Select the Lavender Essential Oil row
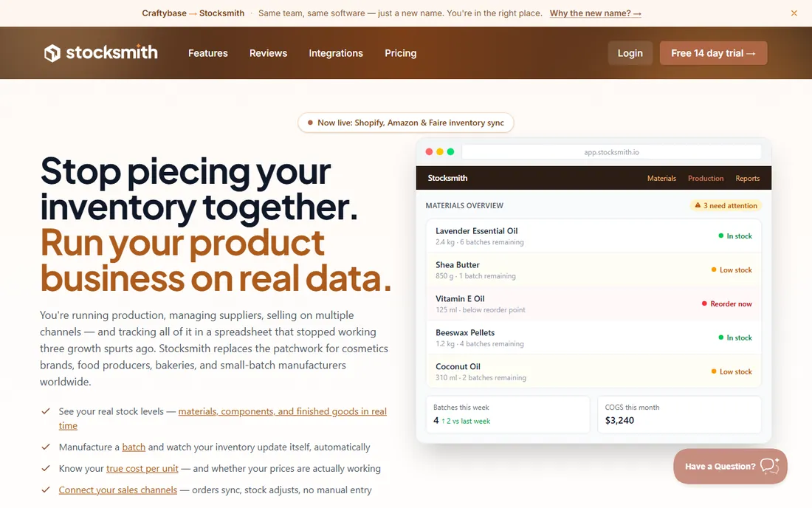This screenshot has width=812, height=508. [593, 236]
